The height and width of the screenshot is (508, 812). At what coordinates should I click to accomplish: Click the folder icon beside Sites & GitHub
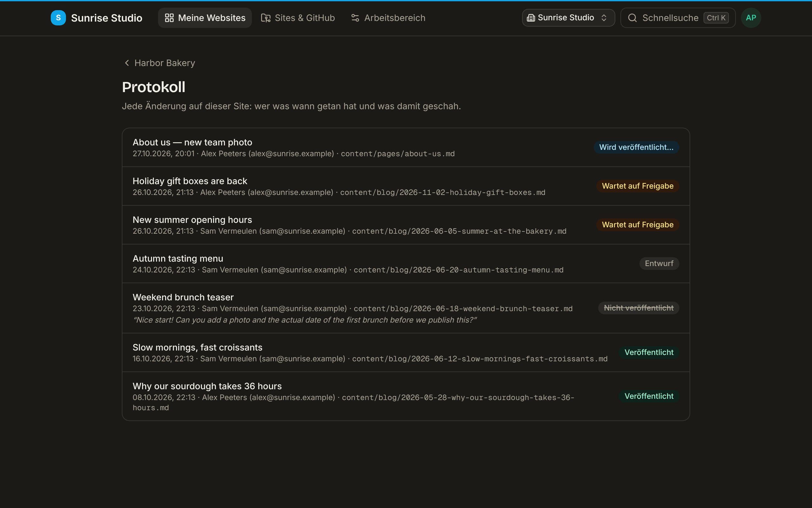pyautogui.click(x=266, y=18)
